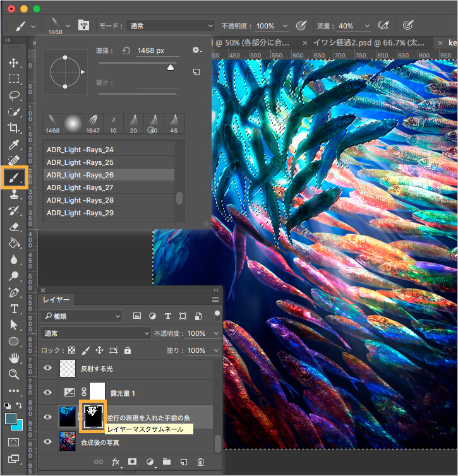The width and height of the screenshot is (458, 476).
Task: Switch to the イワシ経過2.psd document tab
Action: tap(369, 43)
